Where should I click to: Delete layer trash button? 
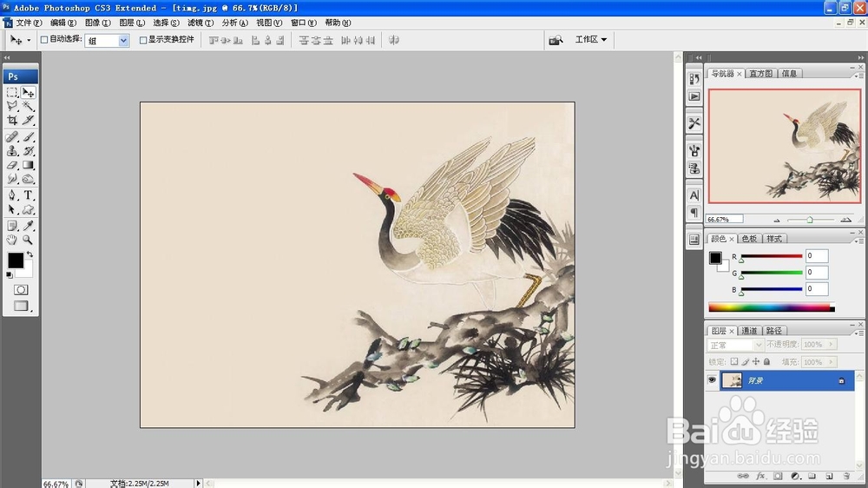coord(845,476)
